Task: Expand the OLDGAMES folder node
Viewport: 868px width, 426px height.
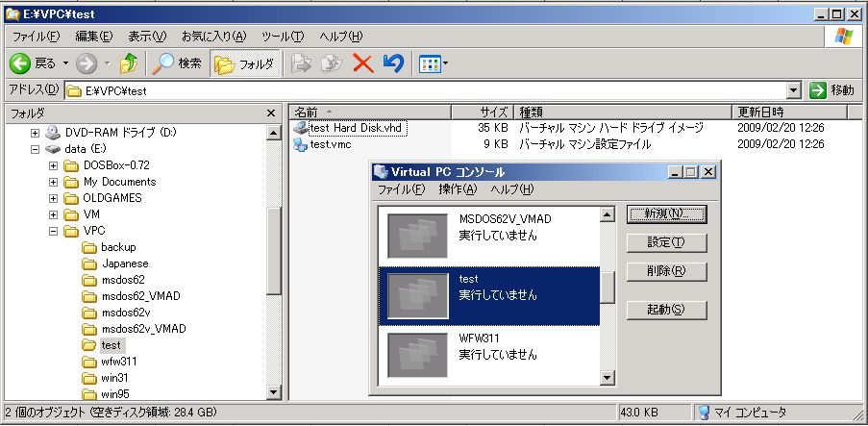Action: (x=53, y=198)
